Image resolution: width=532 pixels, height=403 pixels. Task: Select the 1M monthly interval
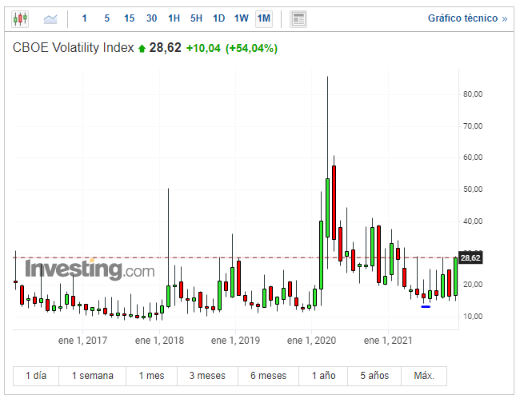pyautogui.click(x=264, y=18)
